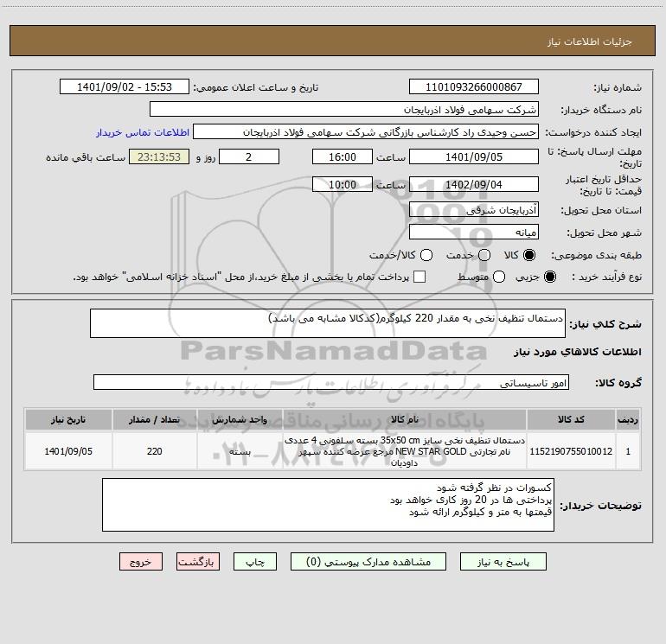Click the row number 1 cell

click(628, 451)
